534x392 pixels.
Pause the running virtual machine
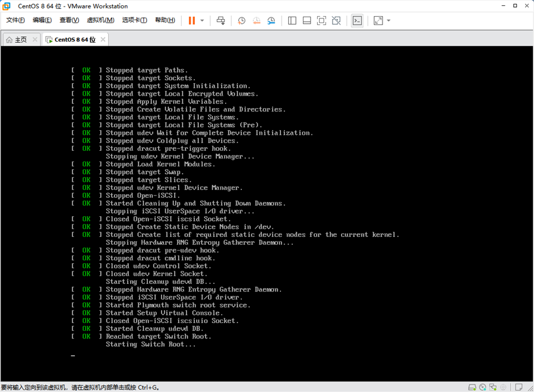pyautogui.click(x=192, y=20)
